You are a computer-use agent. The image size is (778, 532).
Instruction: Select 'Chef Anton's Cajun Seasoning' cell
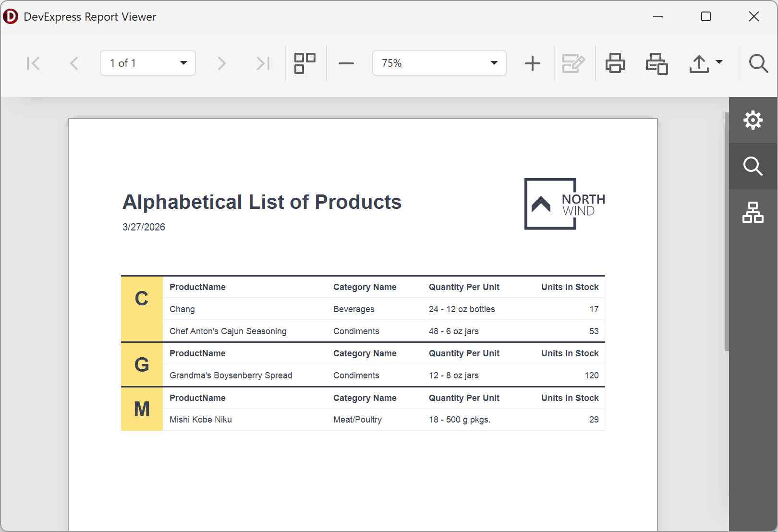[228, 331]
